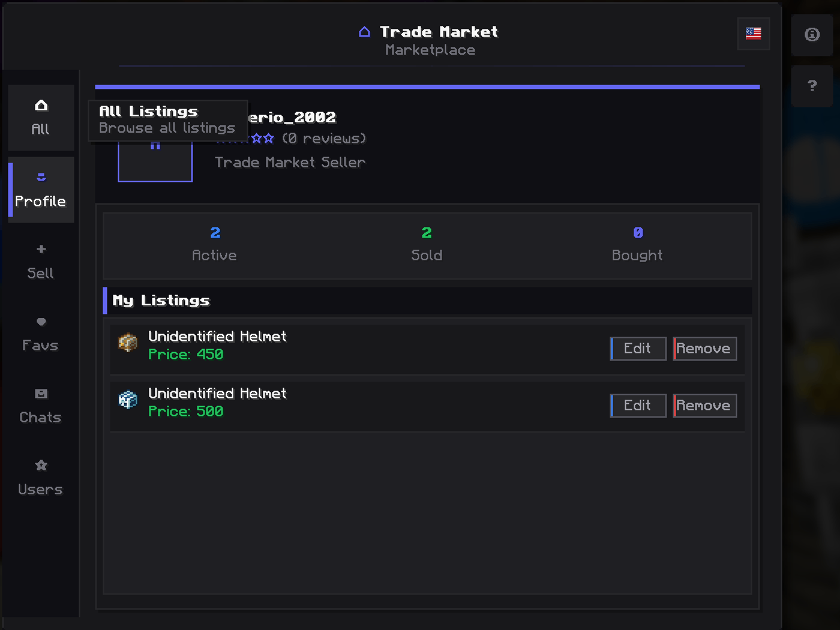Click the info icon button
The width and height of the screenshot is (840, 630).
(812, 34)
